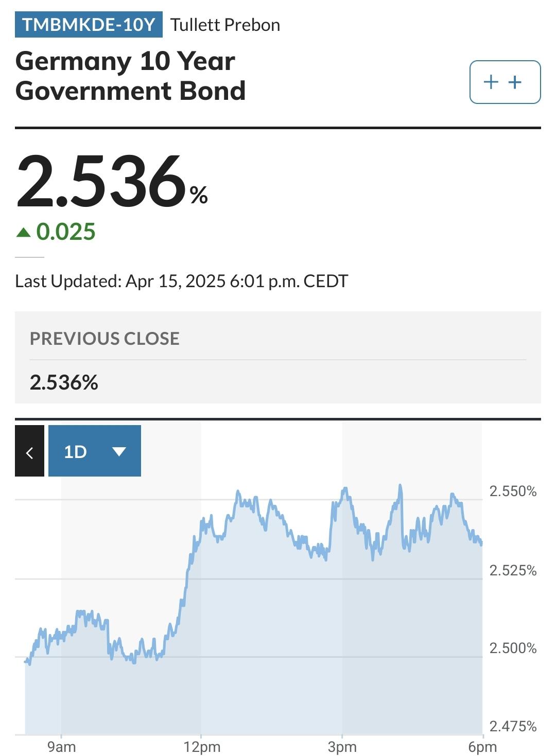
Task: Click the 0.025 change value
Action: click(x=66, y=232)
